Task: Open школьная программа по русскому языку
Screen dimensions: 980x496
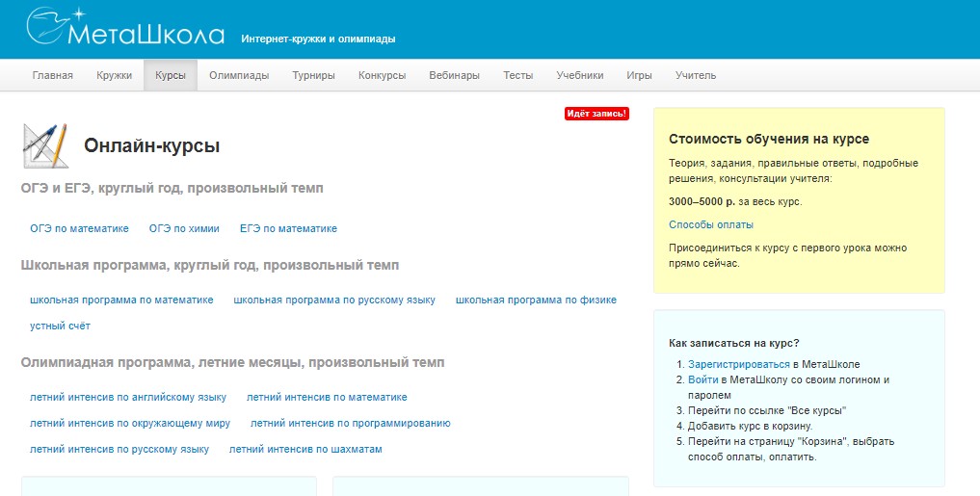Action: [x=334, y=300]
